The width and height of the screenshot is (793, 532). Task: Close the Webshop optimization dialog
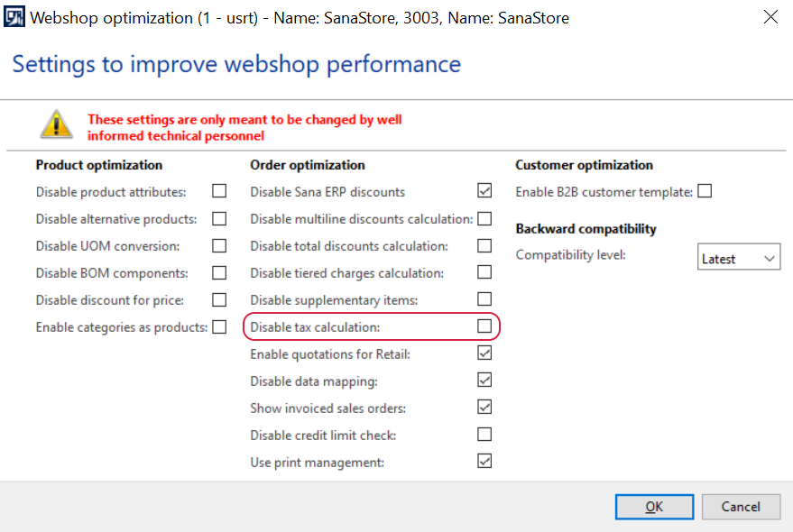point(770,17)
